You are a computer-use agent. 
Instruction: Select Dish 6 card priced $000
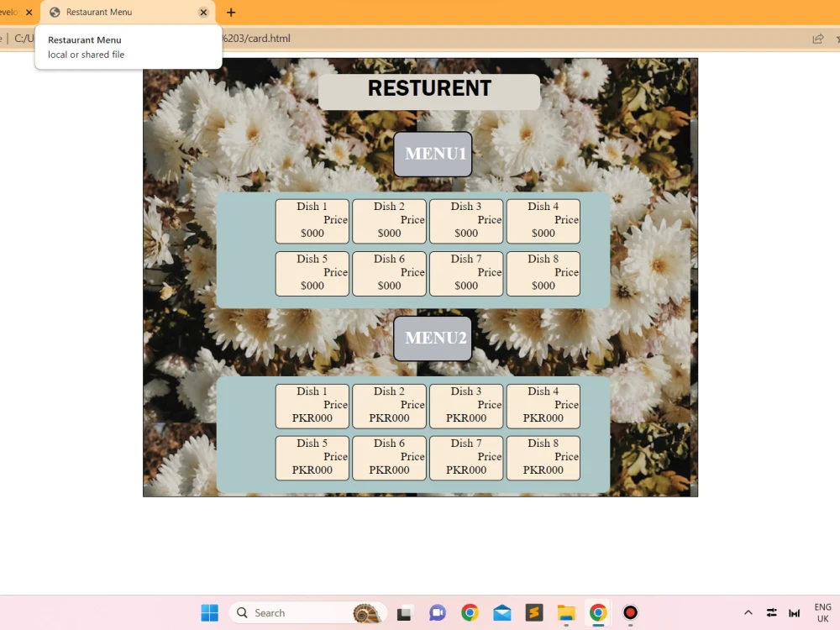pyautogui.click(x=390, y=273)
